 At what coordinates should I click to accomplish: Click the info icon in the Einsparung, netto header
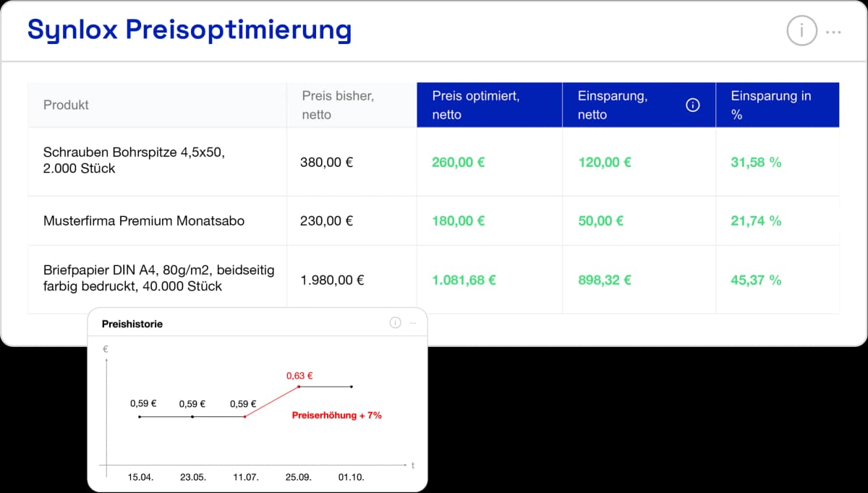pyautogui.click(x=693, y=105)
